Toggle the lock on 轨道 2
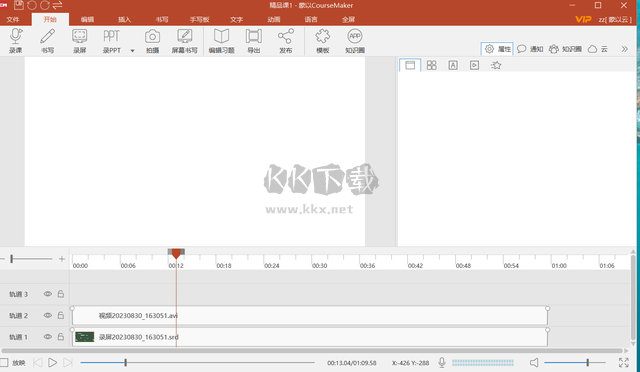This screenshot has width=640, height=372. (61, 315)
